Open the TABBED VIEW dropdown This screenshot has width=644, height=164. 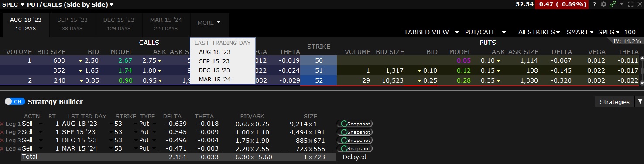[x=431, y=32]
